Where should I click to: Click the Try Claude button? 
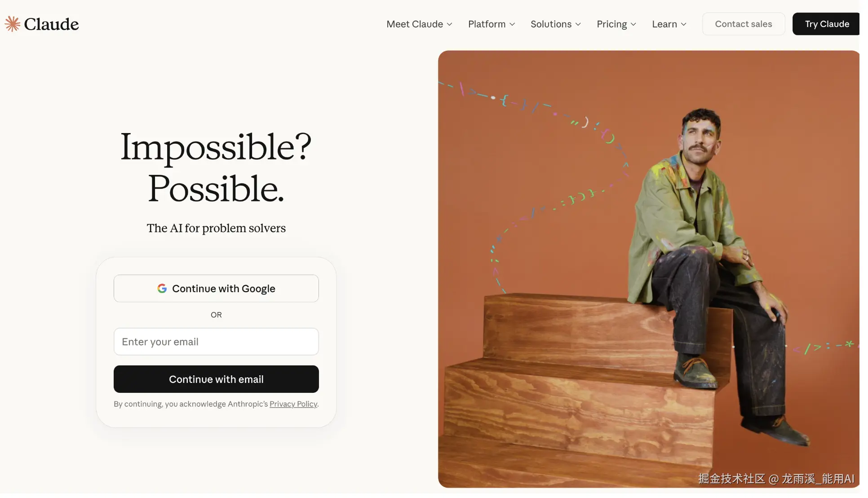(x=827, y=24)
